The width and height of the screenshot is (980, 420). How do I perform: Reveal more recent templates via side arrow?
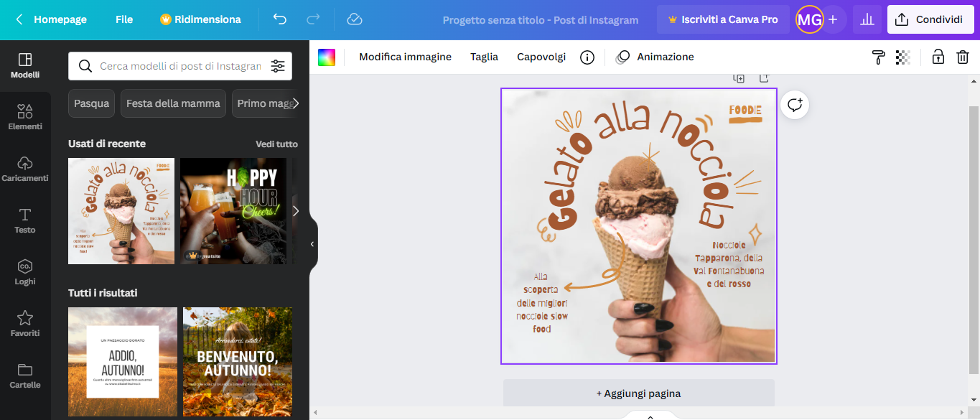(x=295, y=210)
